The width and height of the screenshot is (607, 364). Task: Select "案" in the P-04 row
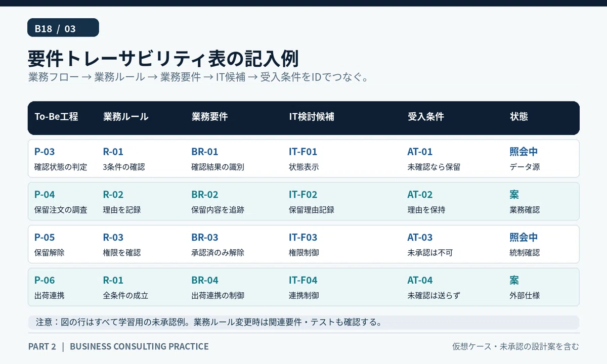[x=514, y=195]
